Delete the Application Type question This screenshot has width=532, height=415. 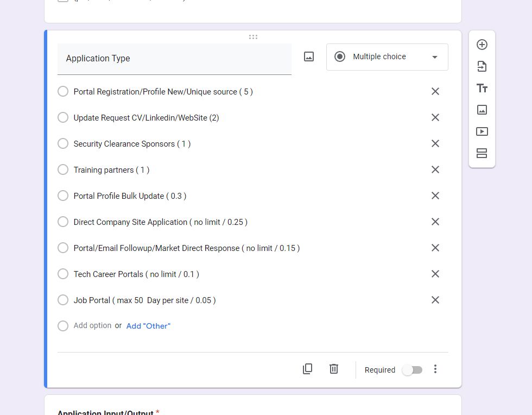334,369
